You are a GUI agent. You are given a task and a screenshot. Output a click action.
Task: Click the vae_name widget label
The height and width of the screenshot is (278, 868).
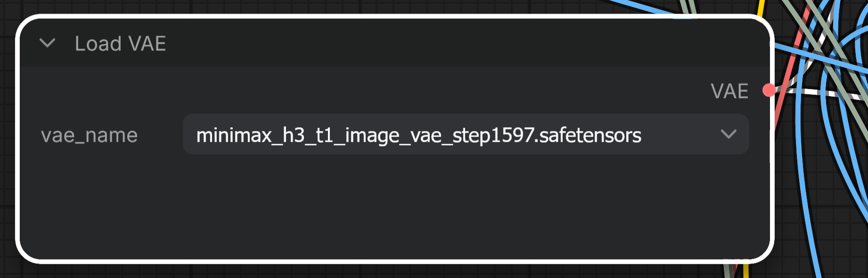tap(89, 135)
